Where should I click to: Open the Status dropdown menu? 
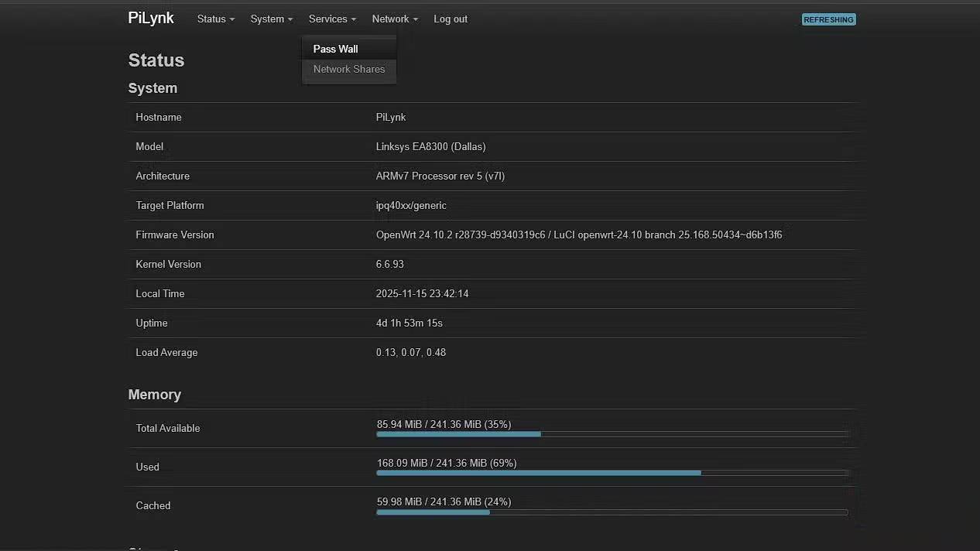214,19
